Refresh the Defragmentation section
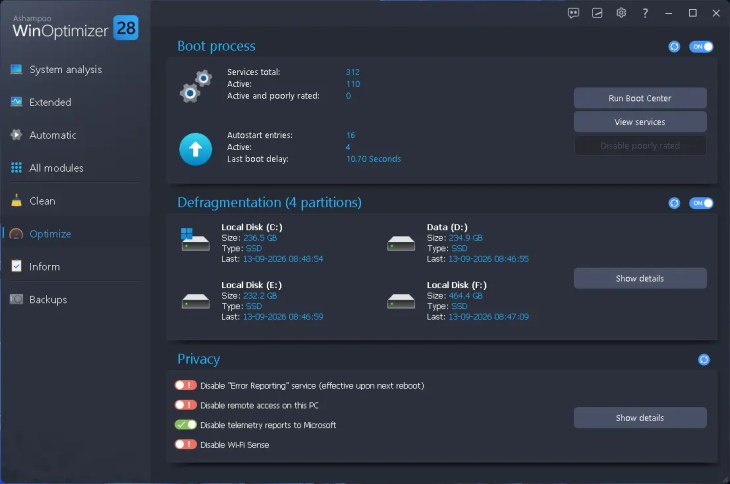730x484 pixels. 674,203
